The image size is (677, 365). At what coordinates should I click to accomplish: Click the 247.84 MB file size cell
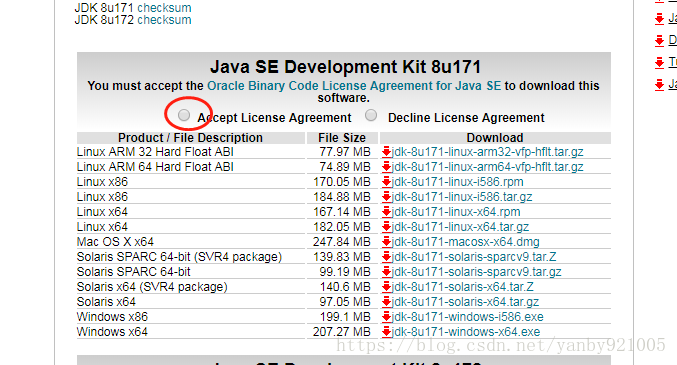[342, 242]
